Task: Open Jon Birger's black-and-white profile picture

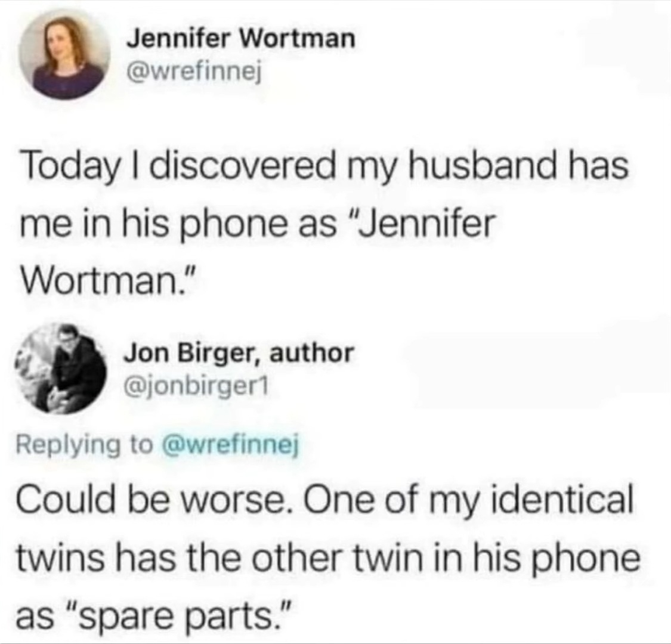Action: (x=61, y=369)
